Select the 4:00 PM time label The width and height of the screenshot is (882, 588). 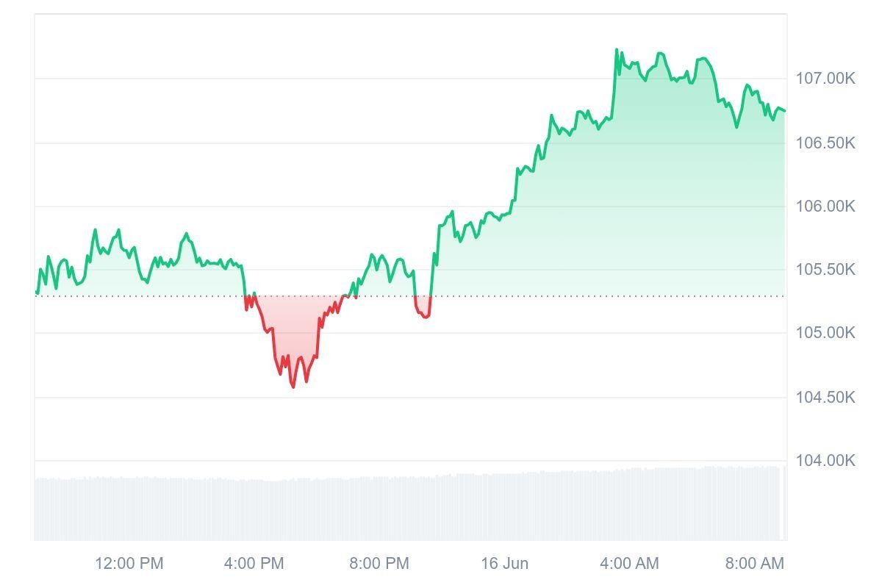[254, 564]
